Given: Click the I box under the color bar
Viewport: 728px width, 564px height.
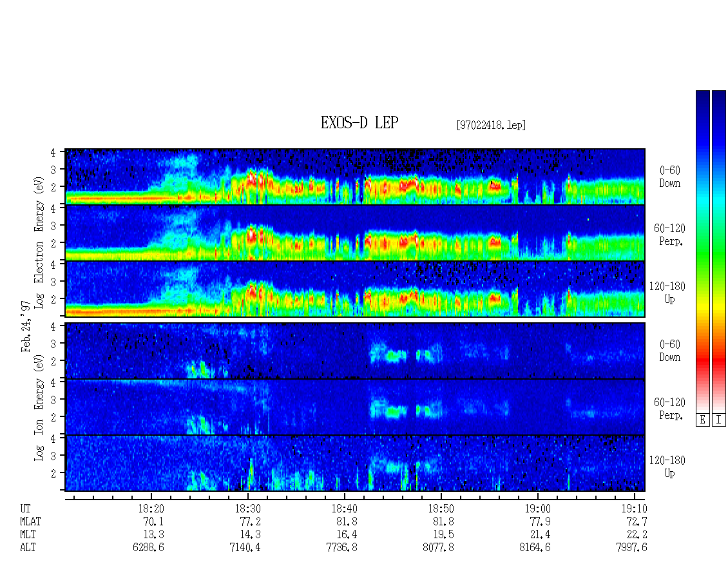Looking at the screenshot, I should [x=719, y=420].
